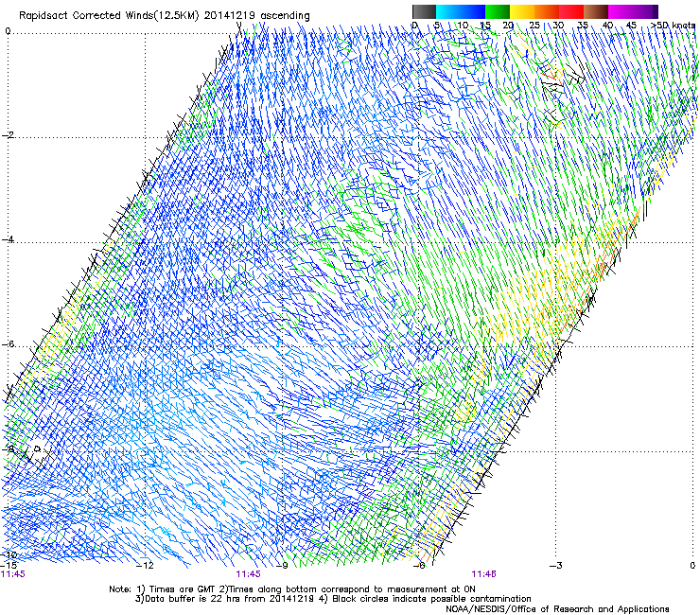
Task: Click the gray 0-5 knots legend color
Action: coord(424,11)
